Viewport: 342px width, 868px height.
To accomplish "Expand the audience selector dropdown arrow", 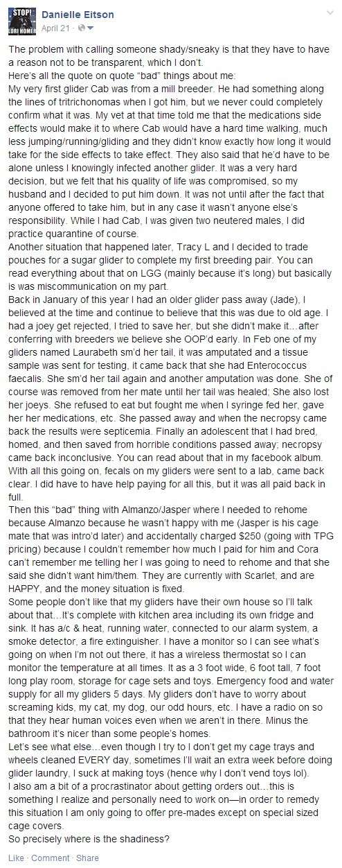I will pyautogui.click(x=90, y=28).
